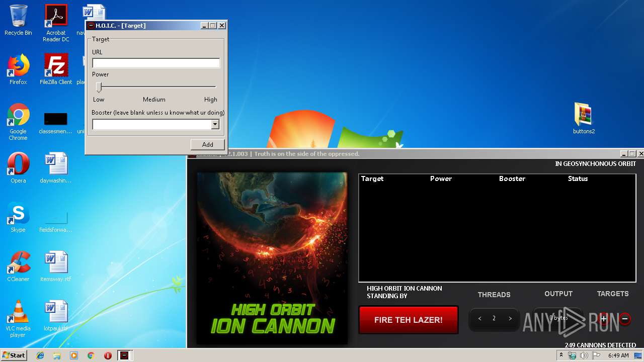
Task: Click the Power slider thumb at Low
Action: pyautogui.click(x=99, y=87)
